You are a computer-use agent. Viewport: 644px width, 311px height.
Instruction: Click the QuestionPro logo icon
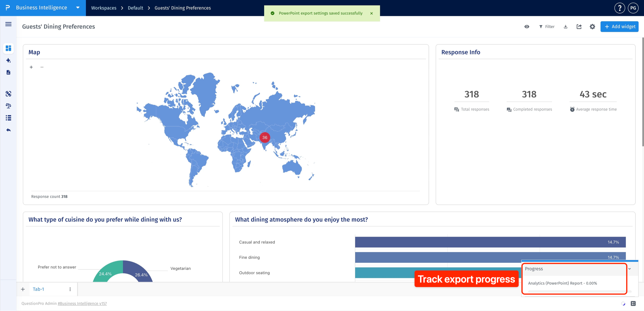pos(8,8)
